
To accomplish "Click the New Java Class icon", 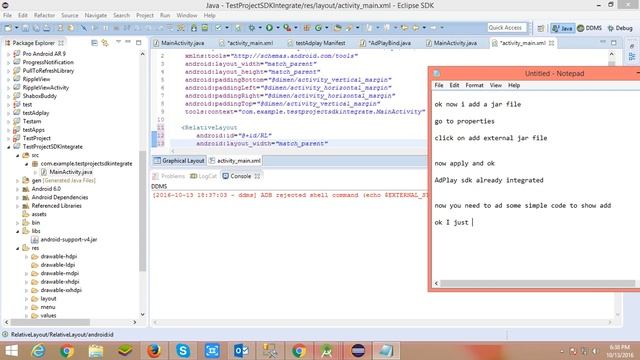I will pos(318,28).
